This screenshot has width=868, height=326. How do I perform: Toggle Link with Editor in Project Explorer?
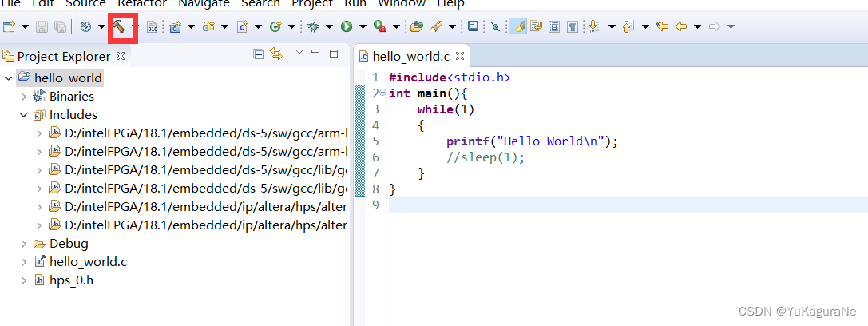tap(276, 54)
